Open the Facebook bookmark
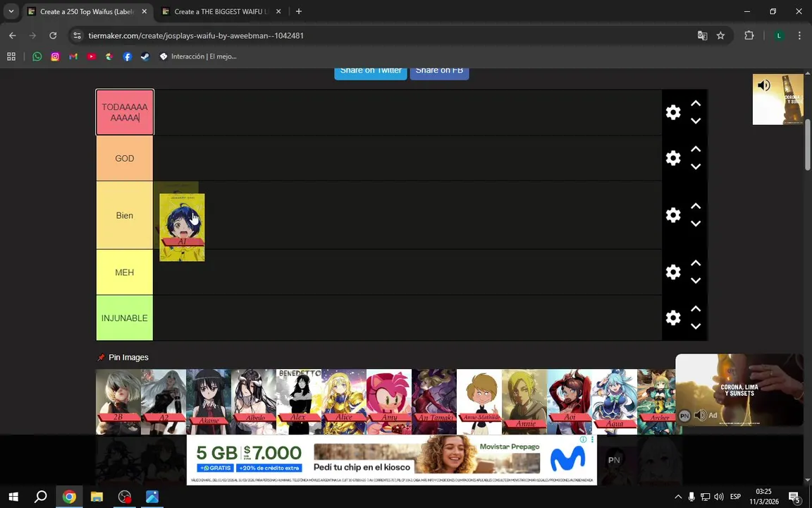 coord(128,56)
